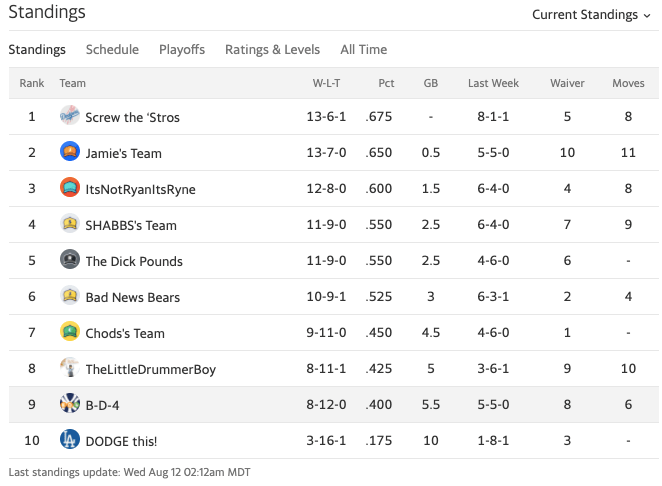
Task: Click Jamie's Team avatar icon
Action: coord(70,152)
